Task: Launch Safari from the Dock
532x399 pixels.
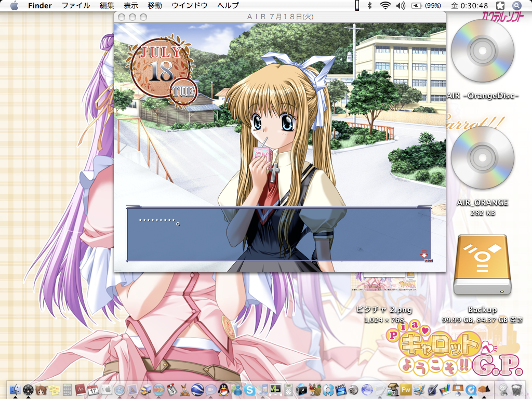Action: [119, 390]
